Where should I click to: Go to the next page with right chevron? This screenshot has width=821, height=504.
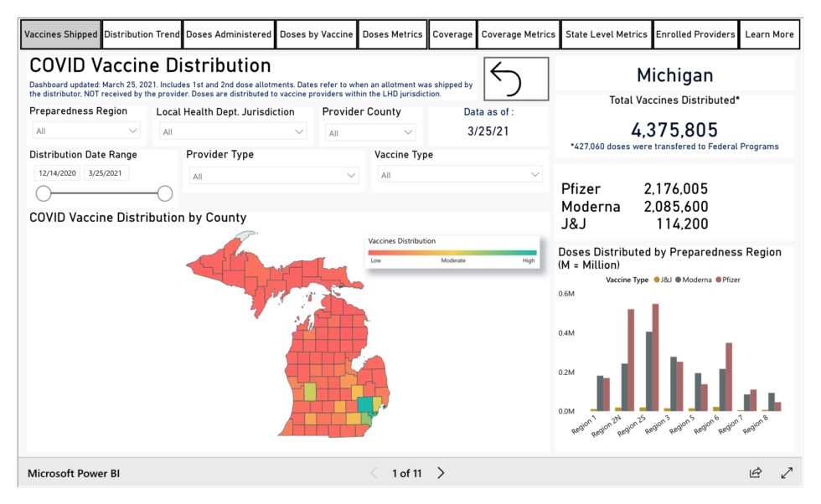[x=441, y=473]
